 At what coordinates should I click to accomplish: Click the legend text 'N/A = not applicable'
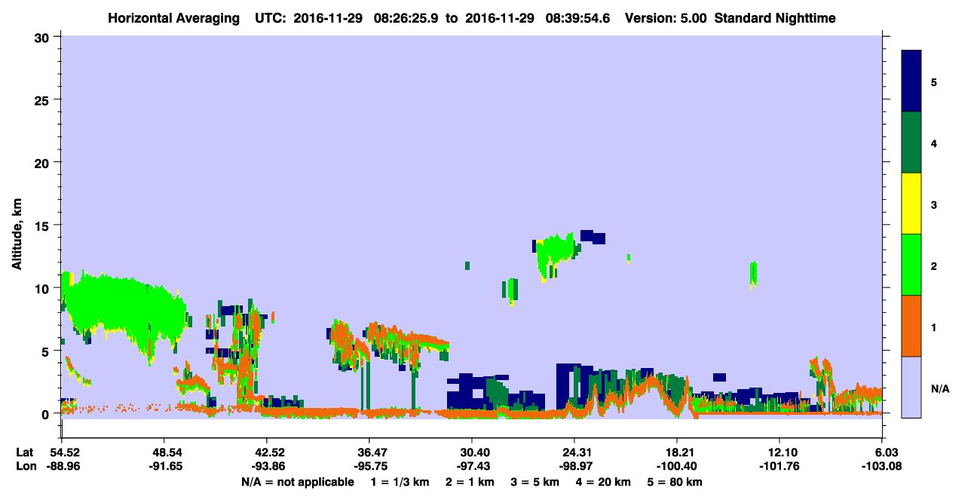pos(298,482)
